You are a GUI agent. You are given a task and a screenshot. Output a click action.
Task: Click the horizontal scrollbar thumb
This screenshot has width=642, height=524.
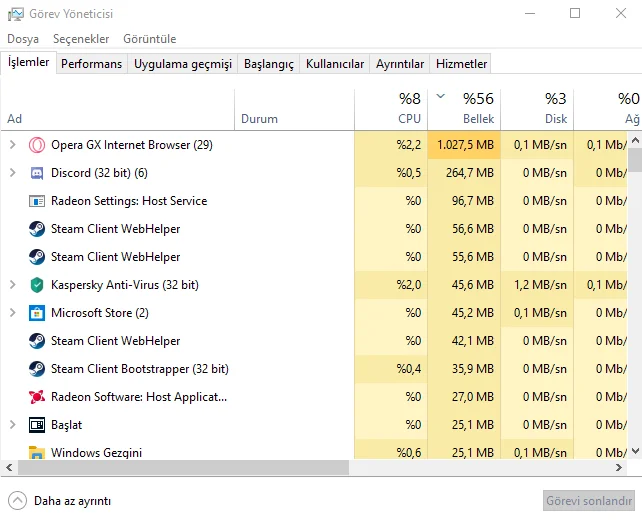180,468
